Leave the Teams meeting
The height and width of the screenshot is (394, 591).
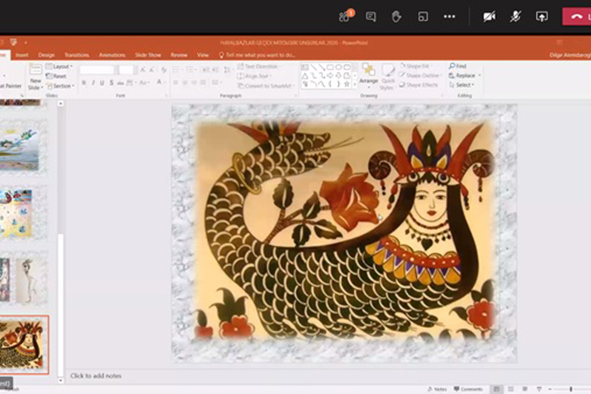pyautogui.click(x=577, y=17)
